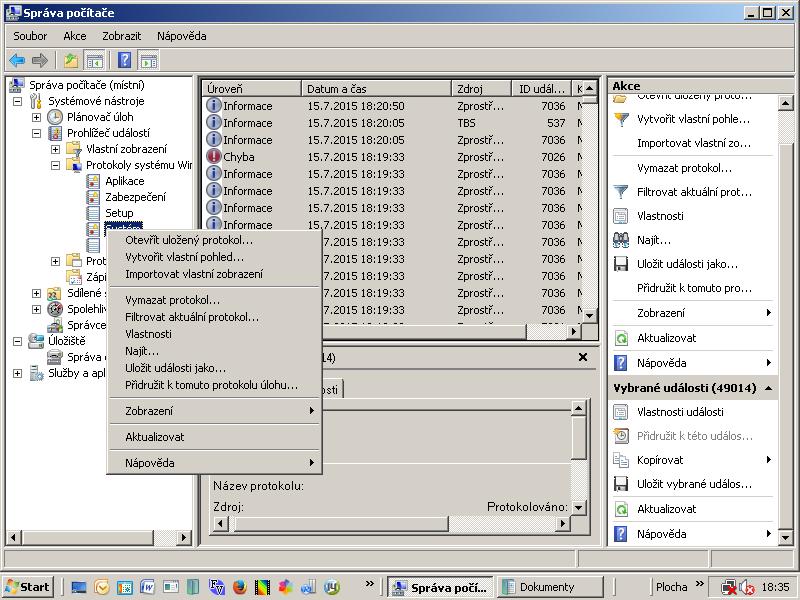
Task: Collapse the Vybrané události section header
Action: [x=768, y=388]
